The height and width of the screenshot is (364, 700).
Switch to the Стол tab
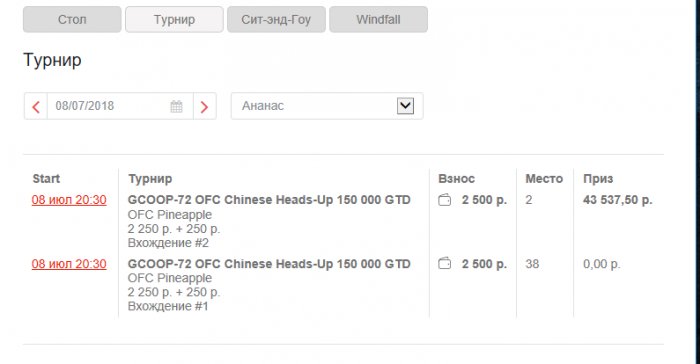72,19
